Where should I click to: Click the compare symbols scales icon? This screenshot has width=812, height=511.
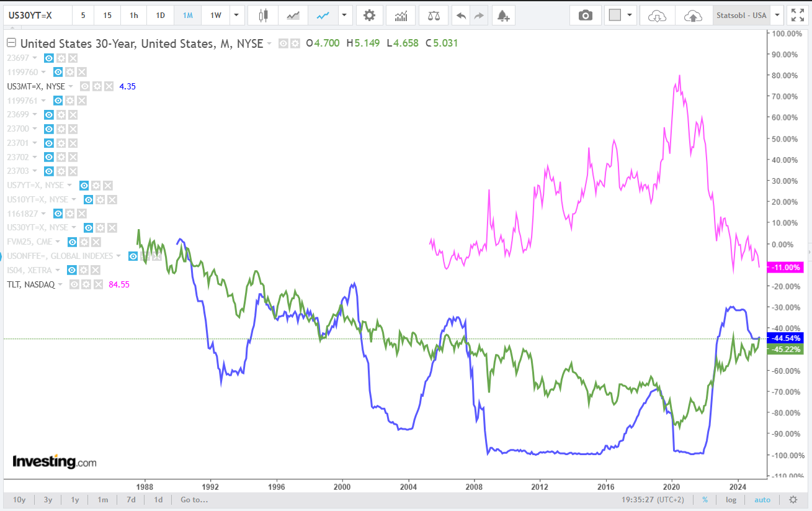point(434,16)
